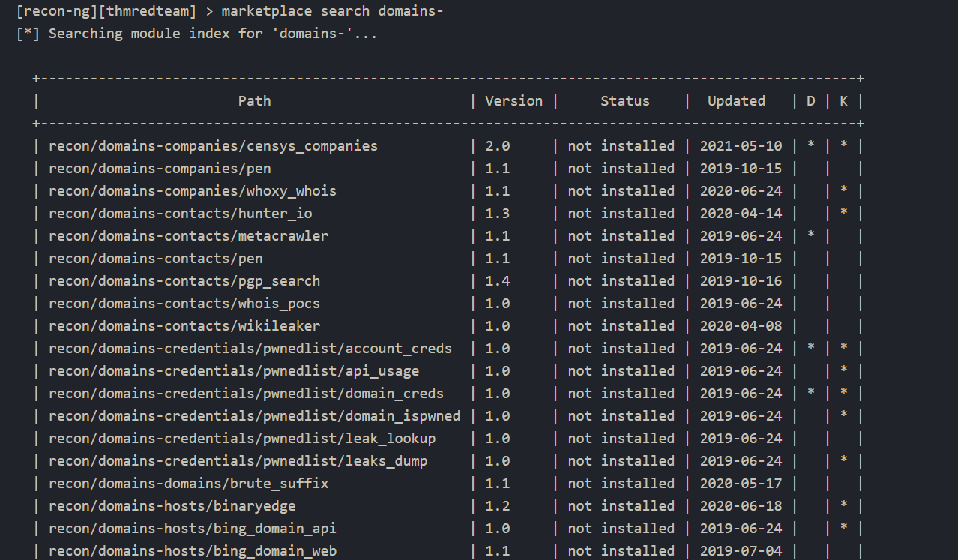Click date 2021-05-10 in censys_companies row
This screenshot has width=958, height=560.
point(741,146)
